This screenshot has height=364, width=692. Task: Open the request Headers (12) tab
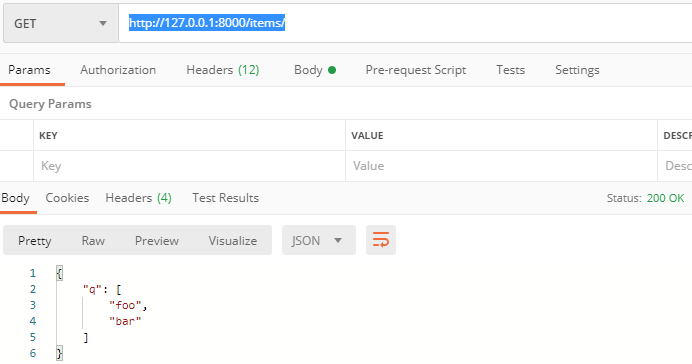(223, 70)
